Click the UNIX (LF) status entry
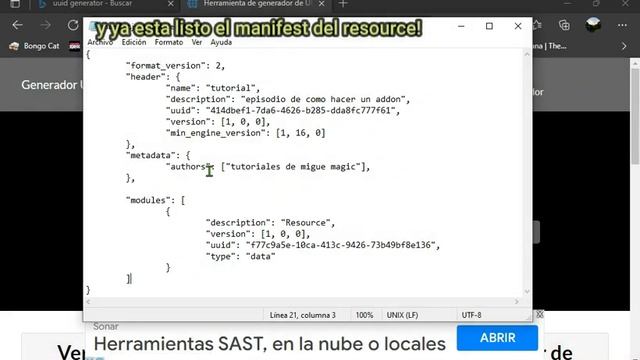This screenshot has width=640, height=360. pos(402,315)
